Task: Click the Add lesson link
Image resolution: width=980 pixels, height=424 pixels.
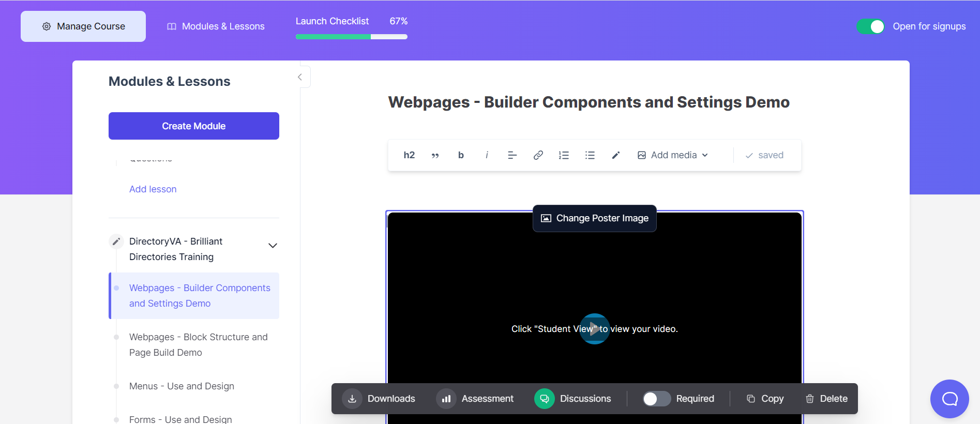Action: click(153, 189)
